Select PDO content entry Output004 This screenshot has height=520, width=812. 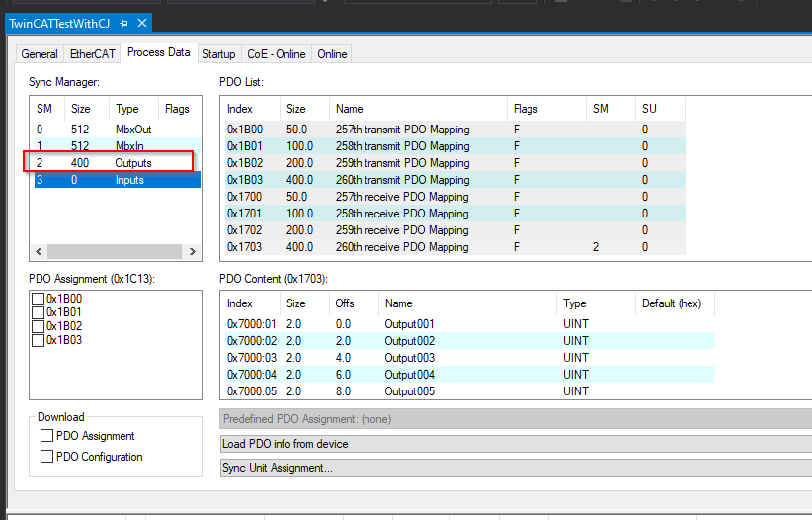click(x=468, y=375)
